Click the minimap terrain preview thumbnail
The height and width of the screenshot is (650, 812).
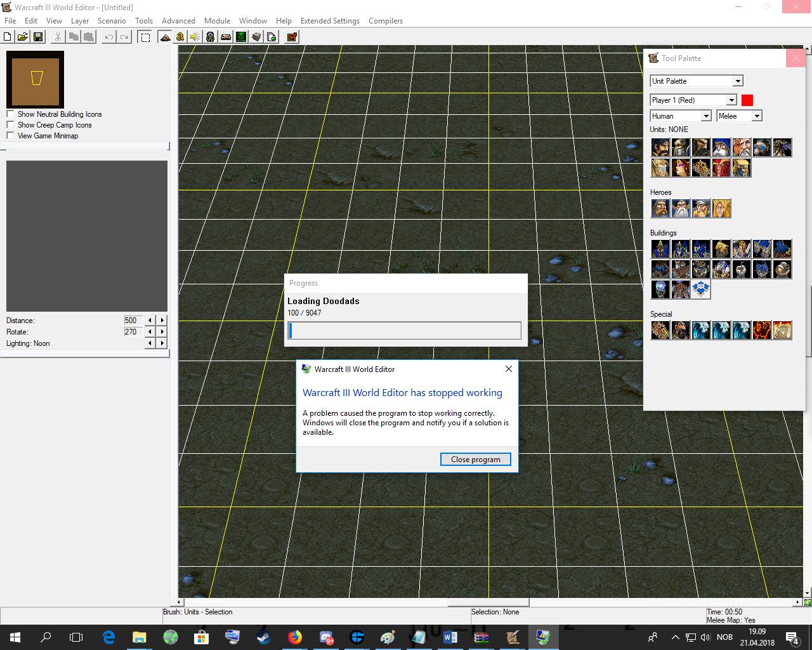[36, 79]
